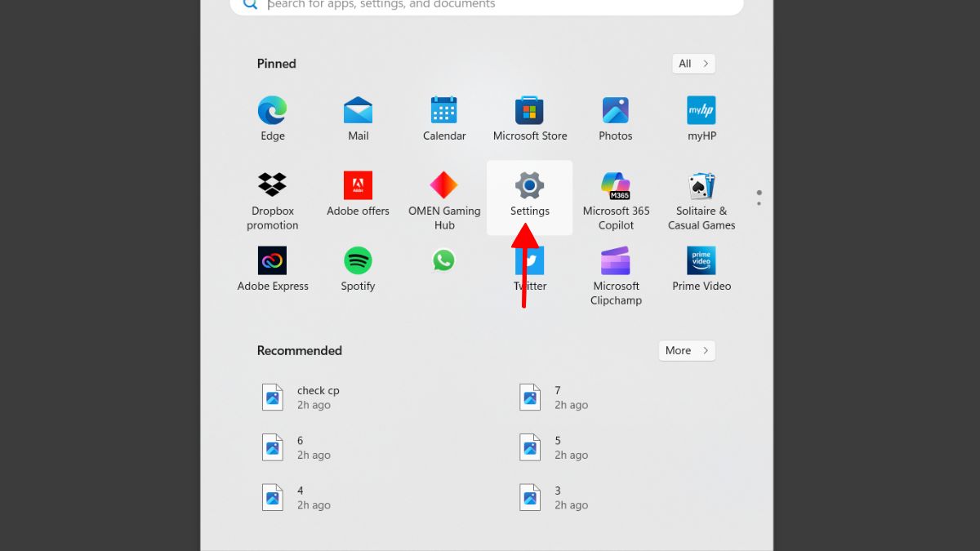
Task: Open the myHP app
Action: [702, 118]
